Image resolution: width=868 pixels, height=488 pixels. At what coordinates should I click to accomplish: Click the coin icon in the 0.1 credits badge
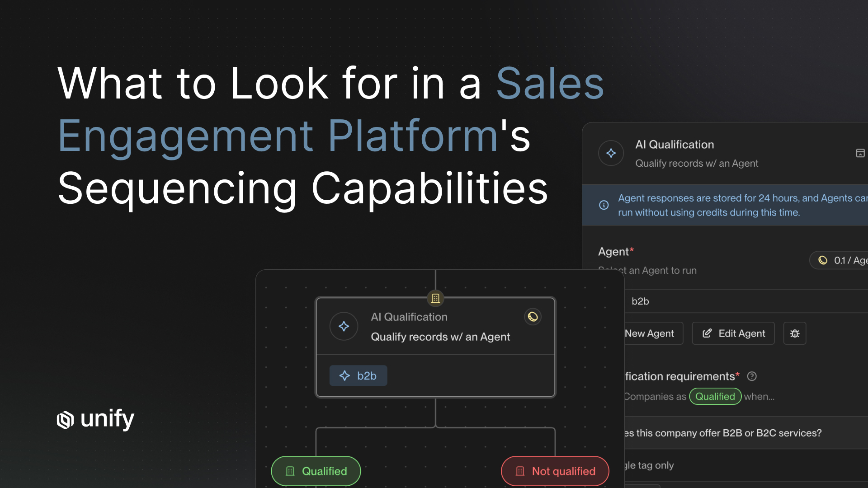823,260
